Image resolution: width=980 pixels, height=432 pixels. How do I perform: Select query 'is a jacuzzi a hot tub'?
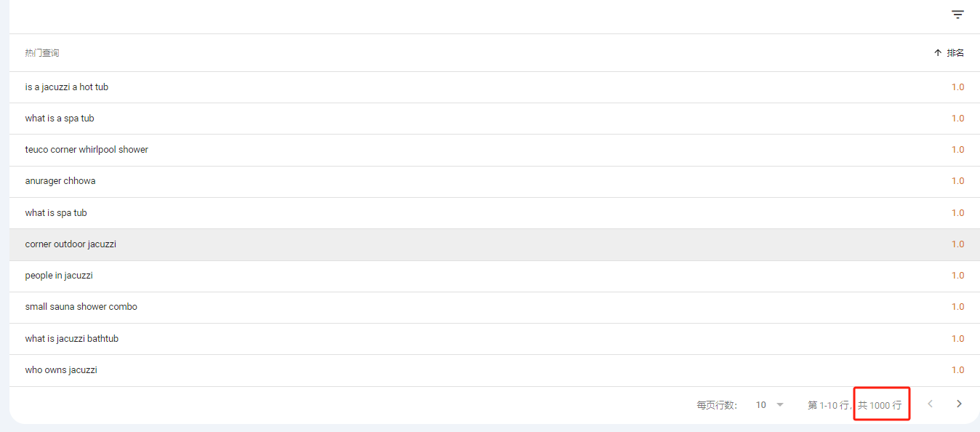point(494,87)
